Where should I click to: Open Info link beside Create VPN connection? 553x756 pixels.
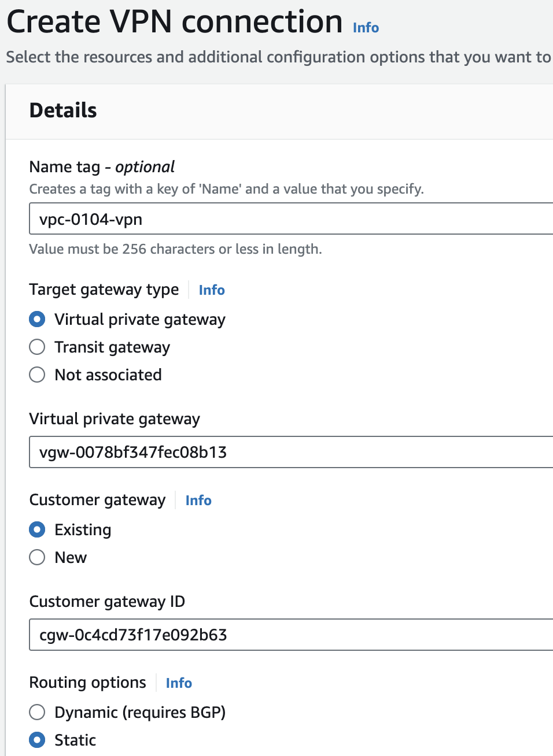click(x=366, y=28)
